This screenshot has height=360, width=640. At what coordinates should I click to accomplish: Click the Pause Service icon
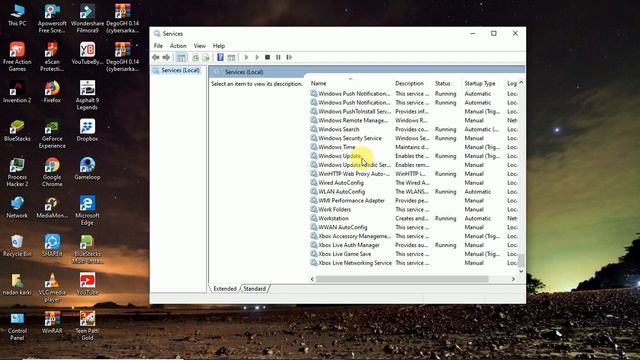pos(278,58)
